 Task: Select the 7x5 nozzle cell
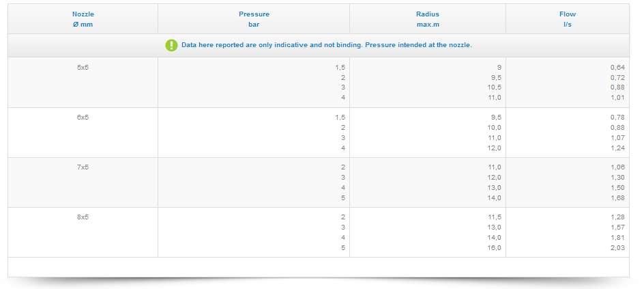pos(83,167)
